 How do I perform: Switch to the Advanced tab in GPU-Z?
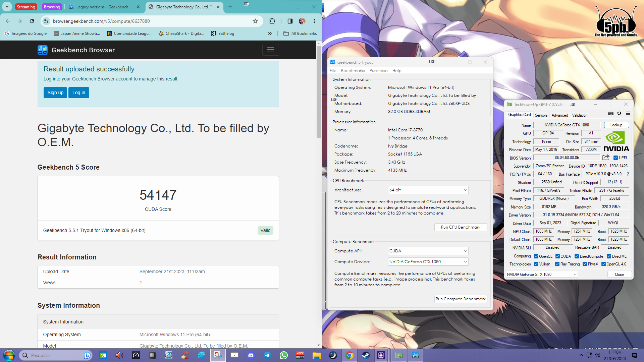(560, 115)
